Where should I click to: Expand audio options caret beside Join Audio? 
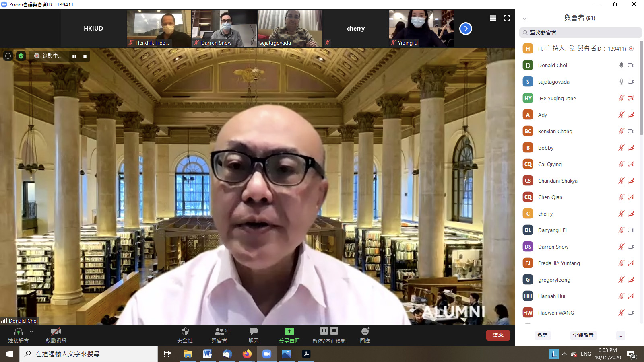coord(31,331)
